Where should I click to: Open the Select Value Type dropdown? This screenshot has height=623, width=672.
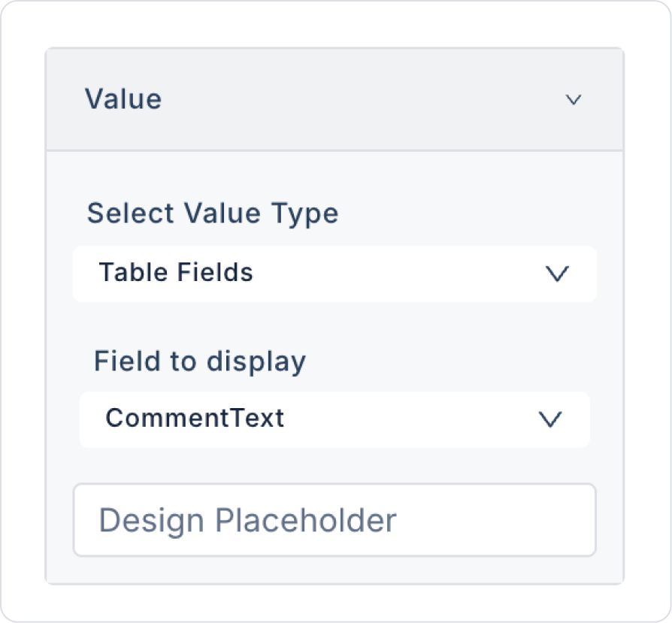[x=334, y=274]
